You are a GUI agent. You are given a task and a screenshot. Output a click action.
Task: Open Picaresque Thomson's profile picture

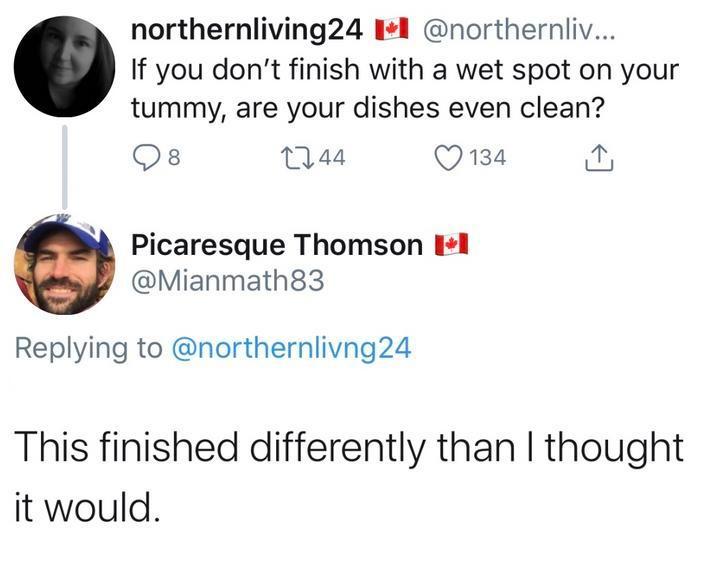click(64, 264)
